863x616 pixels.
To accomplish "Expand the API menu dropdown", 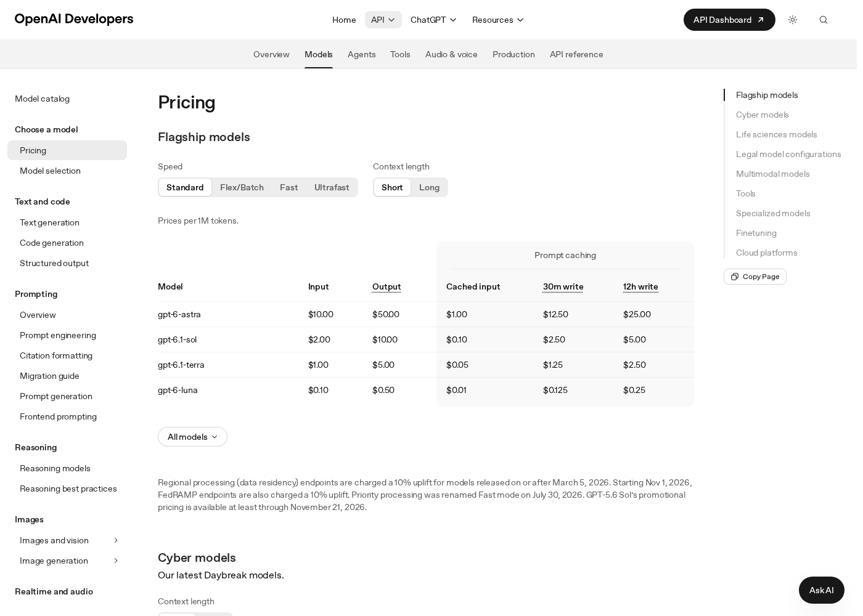I will tap(383, 20).
